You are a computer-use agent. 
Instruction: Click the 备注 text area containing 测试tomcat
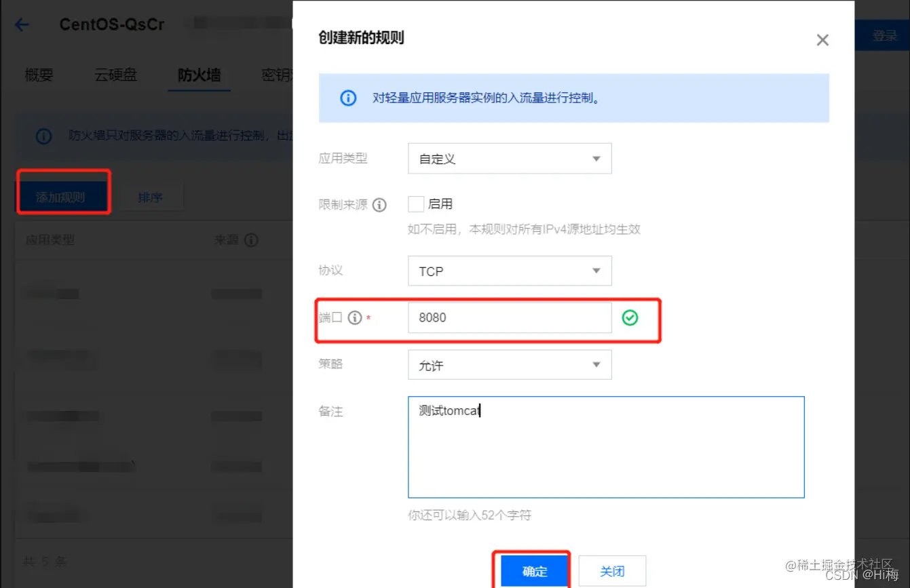606,446
